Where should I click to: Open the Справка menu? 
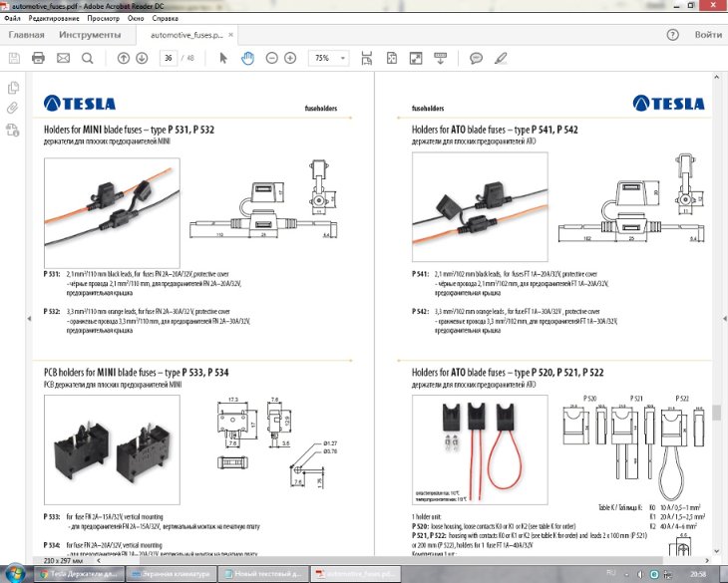coord(165,19)
